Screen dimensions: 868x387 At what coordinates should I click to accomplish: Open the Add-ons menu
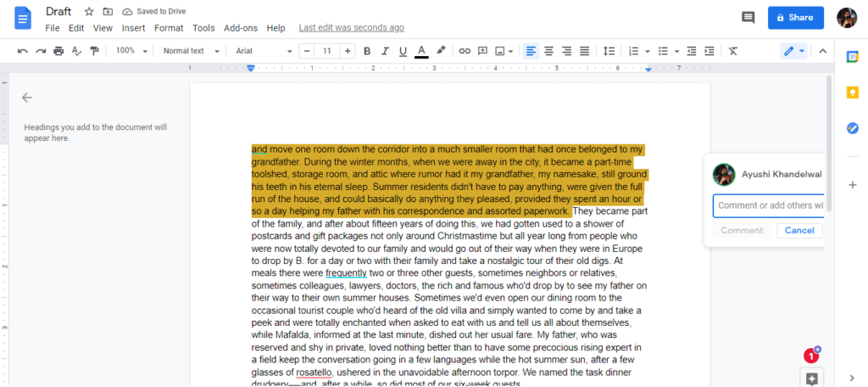click(x=240, y=28)
